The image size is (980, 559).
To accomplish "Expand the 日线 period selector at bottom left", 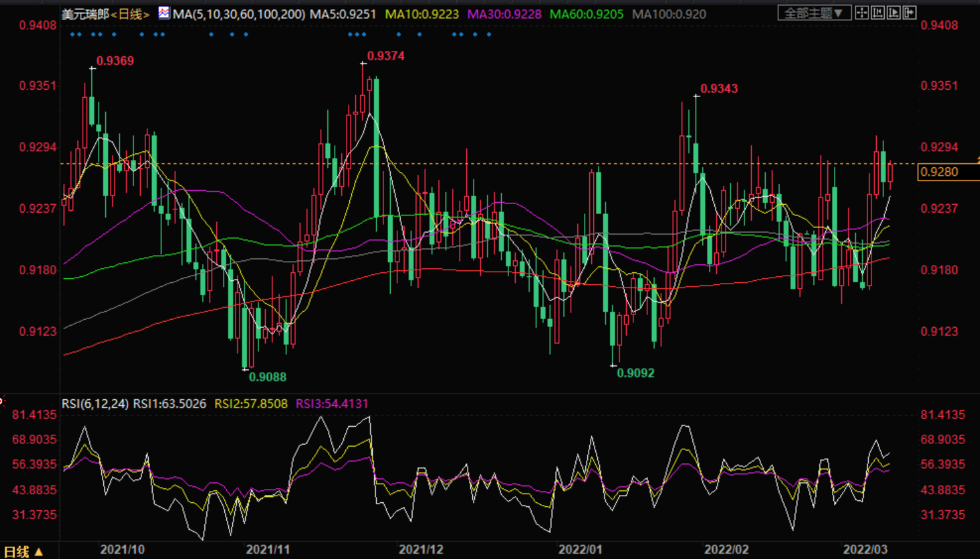I will click(23, 551).
